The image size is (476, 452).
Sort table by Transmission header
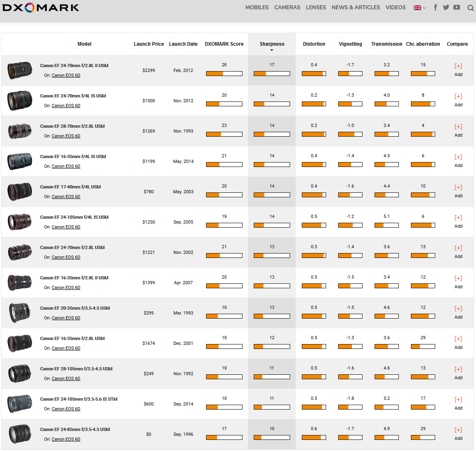(x=386, y=44)
